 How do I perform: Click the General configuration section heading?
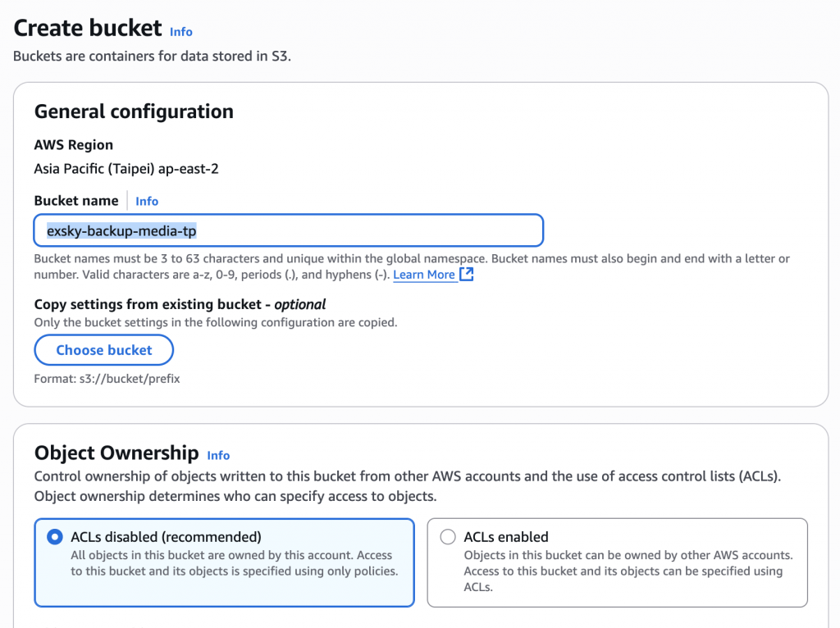click(x=134, y=111)
